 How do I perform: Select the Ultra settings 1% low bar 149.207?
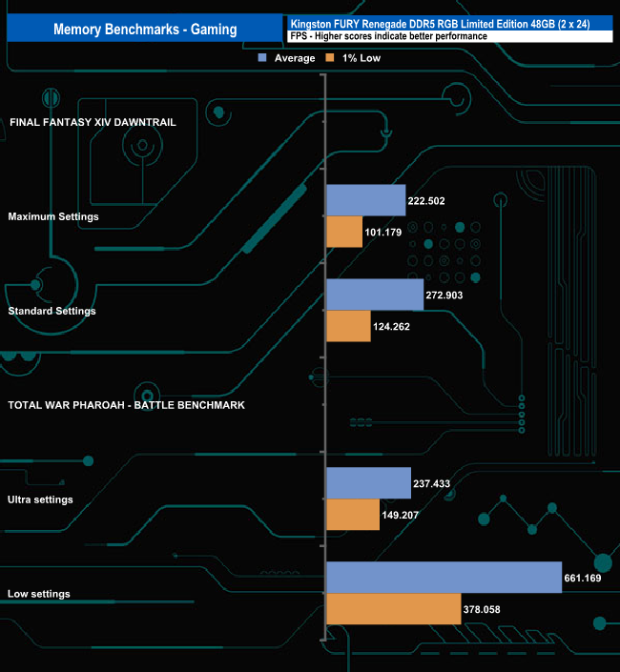[353, 515]
